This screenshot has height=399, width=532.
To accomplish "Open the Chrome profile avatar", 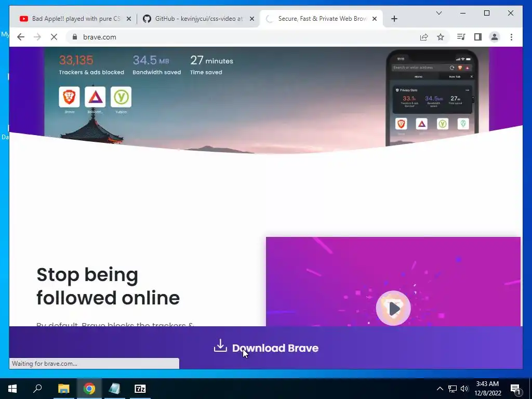I will [495, 37].
